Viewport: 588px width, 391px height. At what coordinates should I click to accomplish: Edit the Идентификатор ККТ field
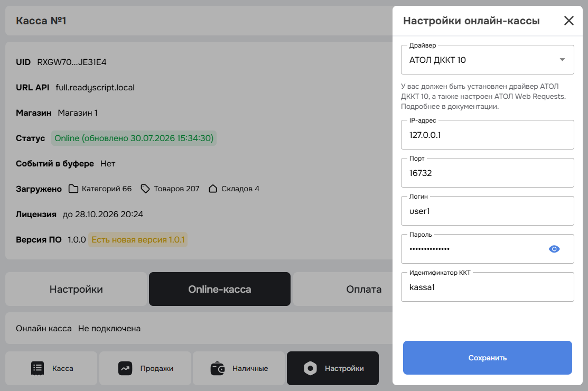(x=488, y=287)
